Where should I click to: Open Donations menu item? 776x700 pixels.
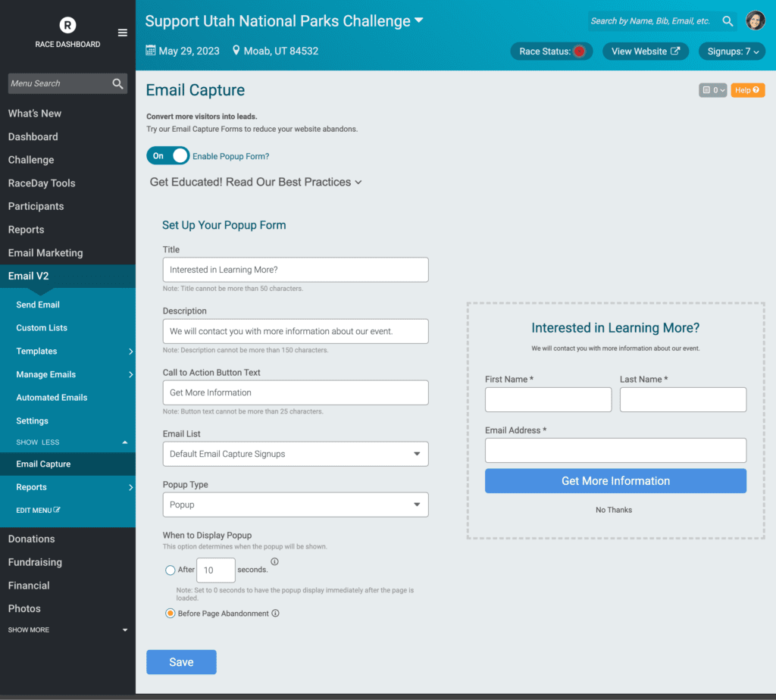pyautogui.click(x=31, y=539)
